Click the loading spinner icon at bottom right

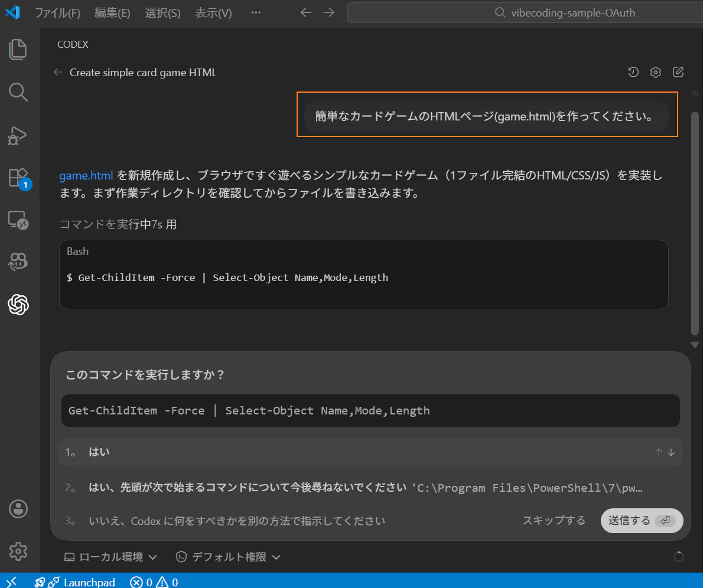coord(679,557)
